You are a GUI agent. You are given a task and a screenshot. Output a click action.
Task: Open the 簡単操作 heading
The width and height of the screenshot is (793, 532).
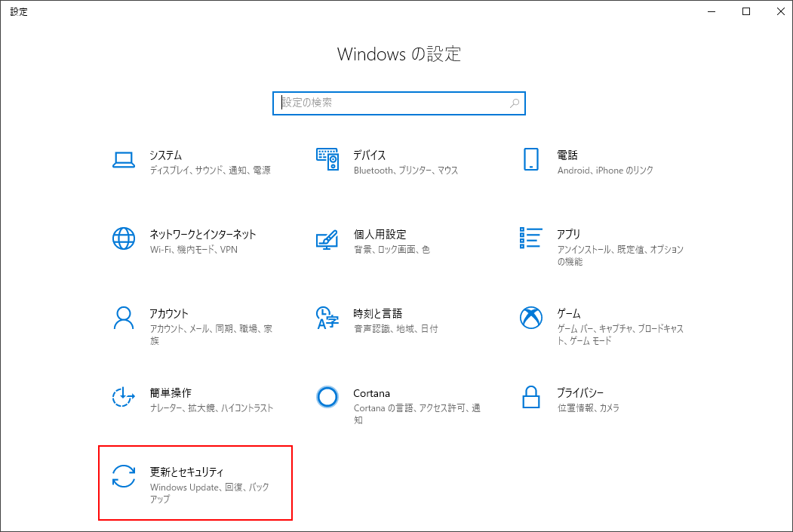pos(171,393)
